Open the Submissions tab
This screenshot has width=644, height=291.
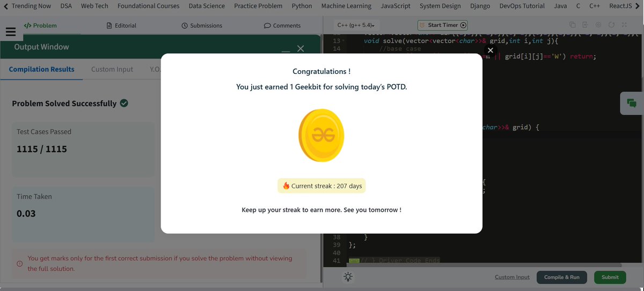point(202,25)
